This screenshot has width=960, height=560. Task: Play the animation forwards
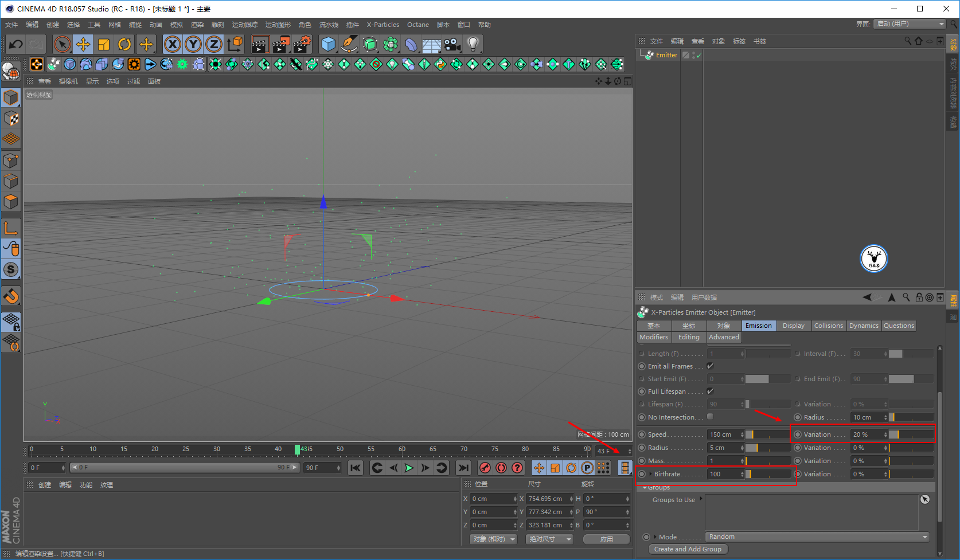point(409,468)
